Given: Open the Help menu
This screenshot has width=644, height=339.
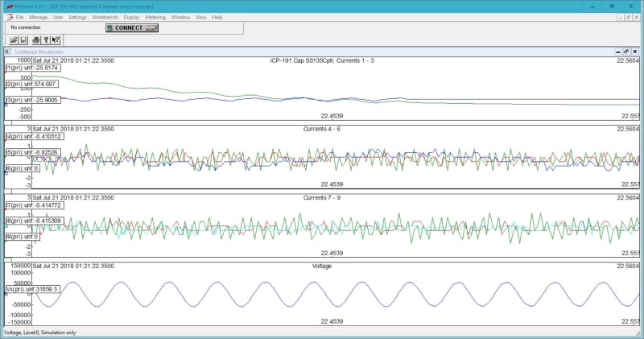Looking at the screenshot, I should click(x=217, y=17).
